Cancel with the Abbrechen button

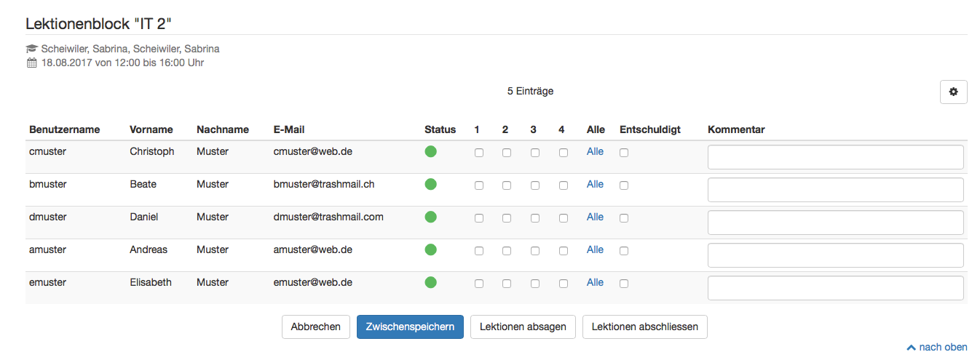[x=315, y=327]
